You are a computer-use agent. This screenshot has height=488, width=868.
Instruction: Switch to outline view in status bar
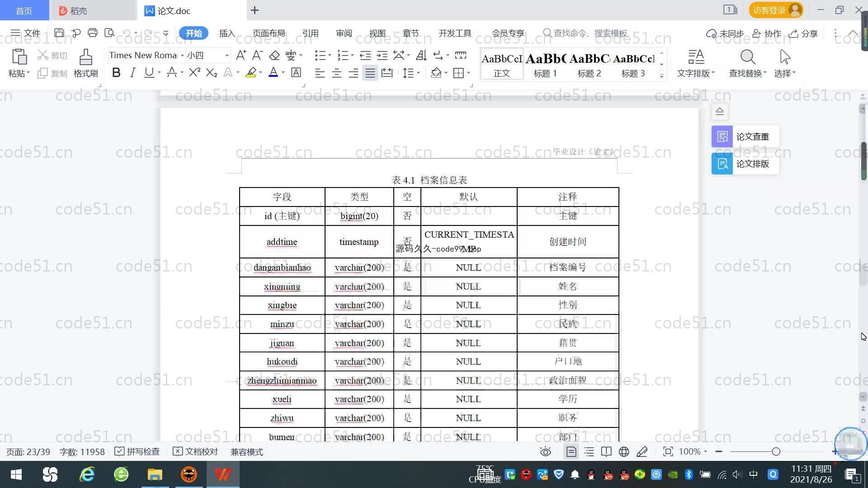[589, 452]
